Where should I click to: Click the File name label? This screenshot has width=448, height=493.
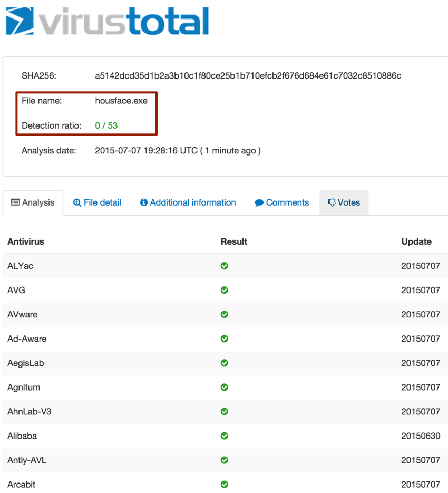click(x=42, y=101)
